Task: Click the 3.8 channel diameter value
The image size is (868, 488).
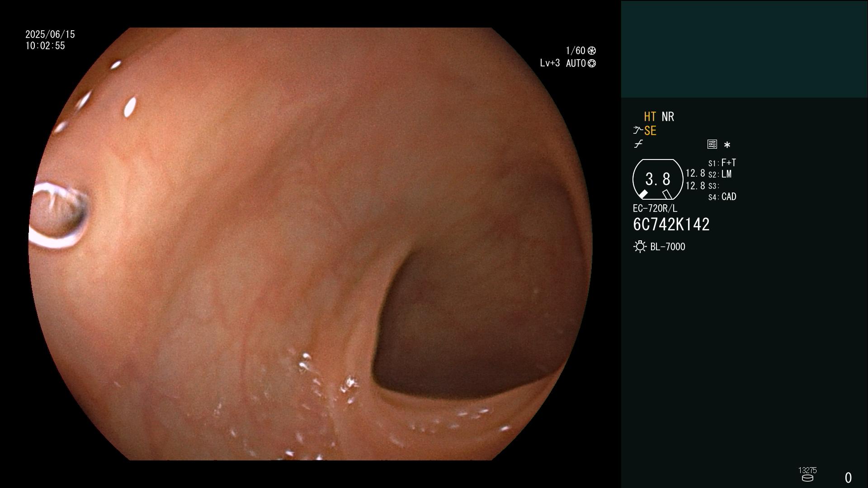Action: pos(658,179)
